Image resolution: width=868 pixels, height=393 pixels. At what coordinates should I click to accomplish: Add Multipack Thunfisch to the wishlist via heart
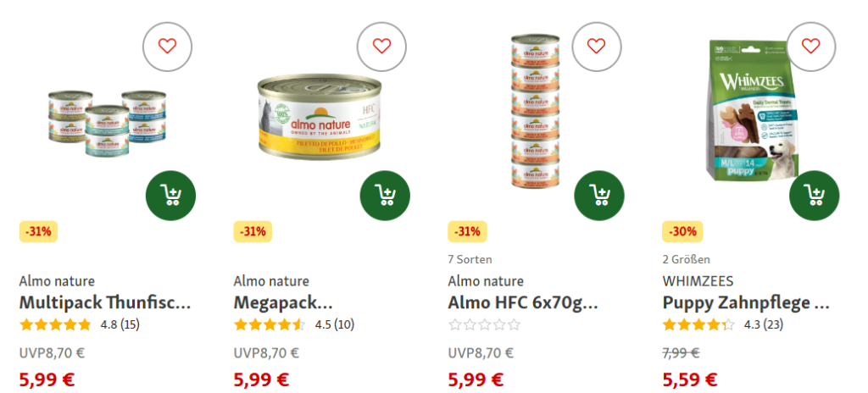click(167, 46)
